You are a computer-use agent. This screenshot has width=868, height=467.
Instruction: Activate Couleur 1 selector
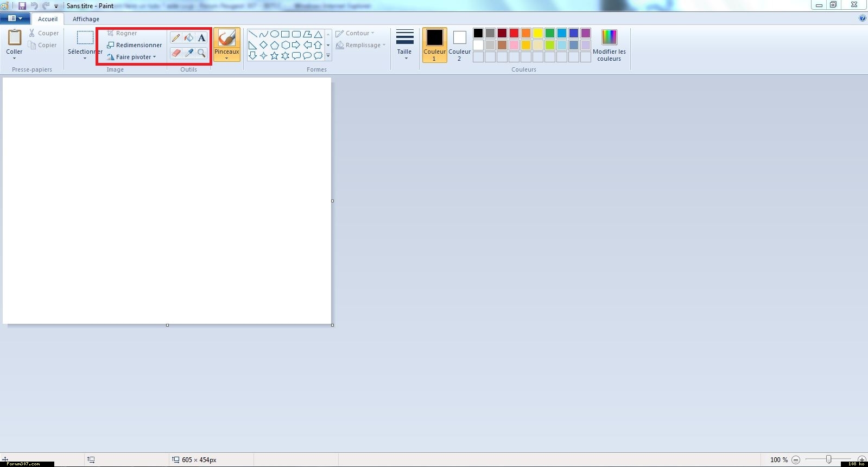[x=434, y=44]
